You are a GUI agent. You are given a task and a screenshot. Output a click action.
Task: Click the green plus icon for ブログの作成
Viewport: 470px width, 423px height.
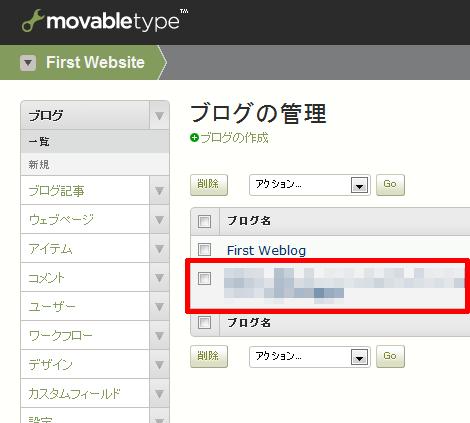(x=194, y=138)
